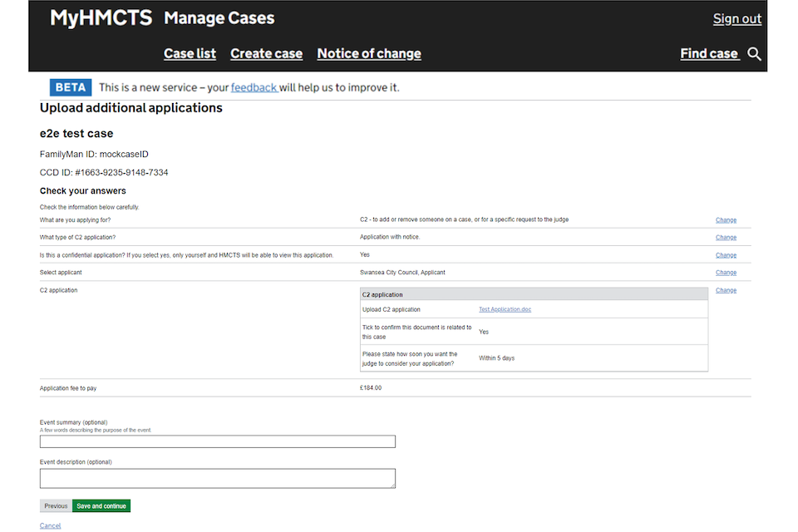Change the Select applicant answer
Screen dimensions: 798x532
coord(726,273)
